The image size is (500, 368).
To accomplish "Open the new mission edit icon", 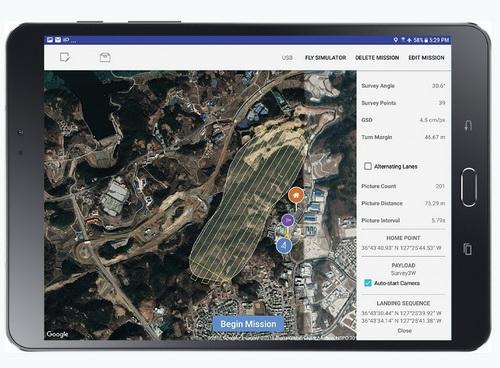I will [x=65, y=57].
